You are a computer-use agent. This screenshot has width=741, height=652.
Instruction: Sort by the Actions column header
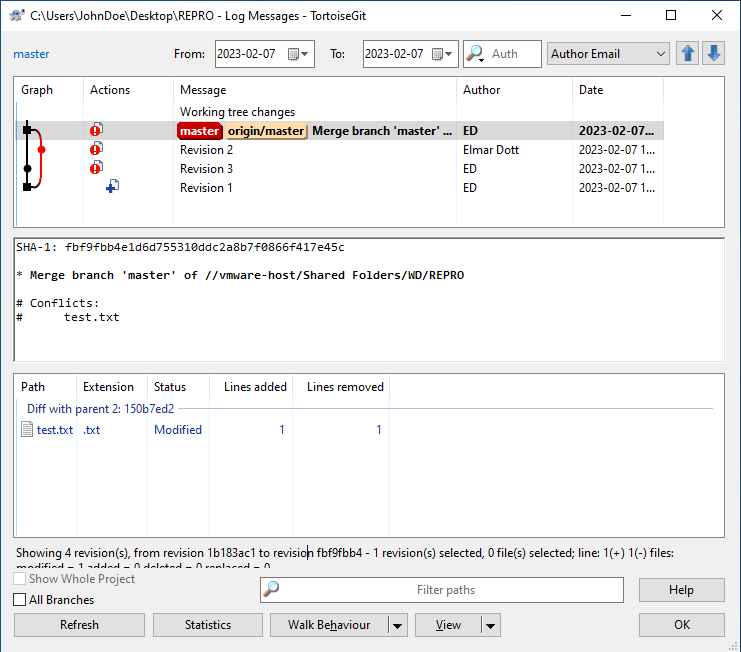tap(128, 90)
